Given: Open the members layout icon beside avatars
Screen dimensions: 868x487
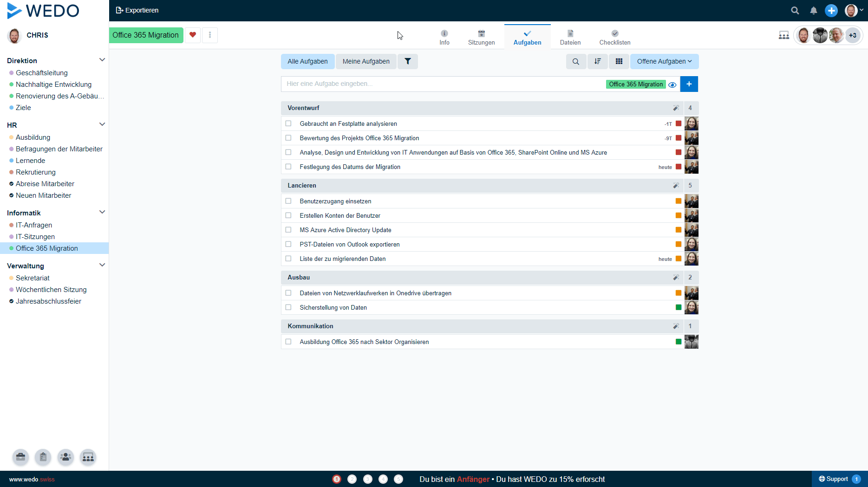Looking at the screenshot, I should point(784,35).
